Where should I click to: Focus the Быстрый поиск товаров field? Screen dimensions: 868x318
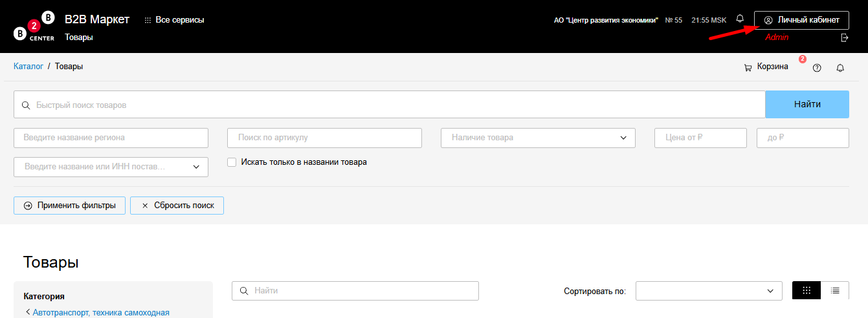tap(388, 105)
